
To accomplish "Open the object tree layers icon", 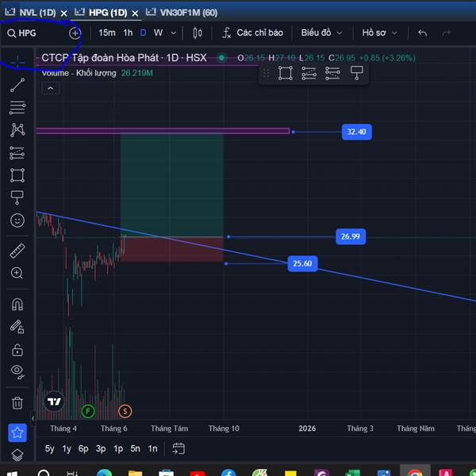I will click(17, 455).
